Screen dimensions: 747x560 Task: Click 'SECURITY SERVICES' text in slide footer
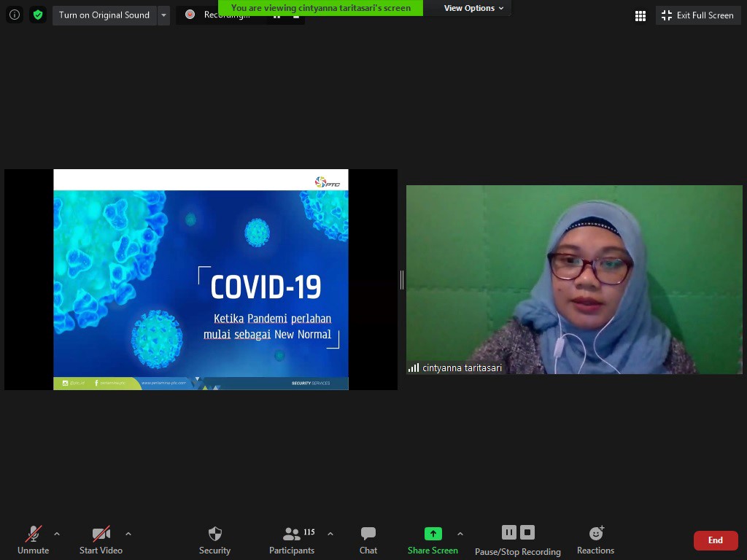(x=311, y=383)
